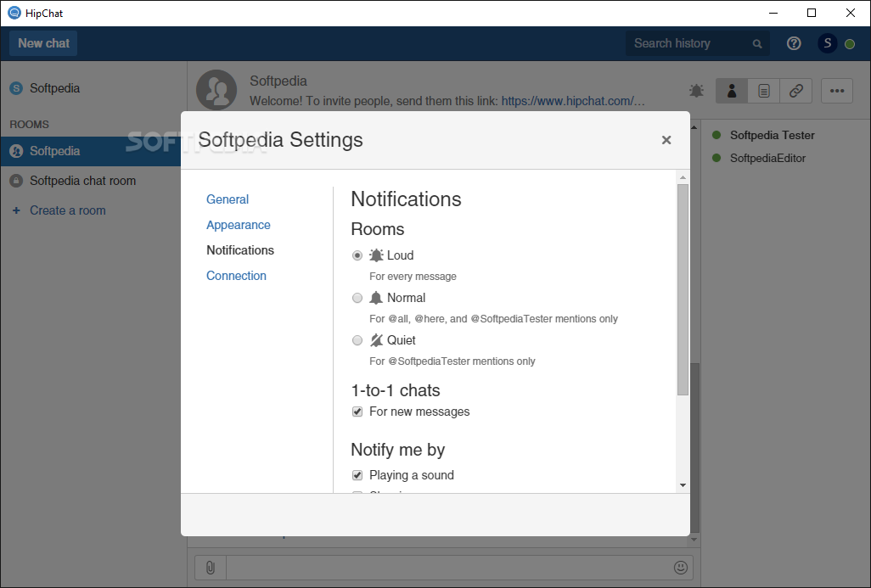Close the Softpedia Settings dialog
The height and width of the screenshot is (588, 871).
point(666,140)
